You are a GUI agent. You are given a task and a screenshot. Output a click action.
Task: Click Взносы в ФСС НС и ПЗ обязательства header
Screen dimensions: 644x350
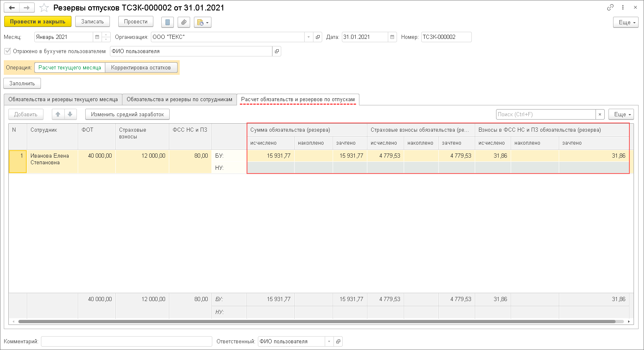(x=552, y=130)
